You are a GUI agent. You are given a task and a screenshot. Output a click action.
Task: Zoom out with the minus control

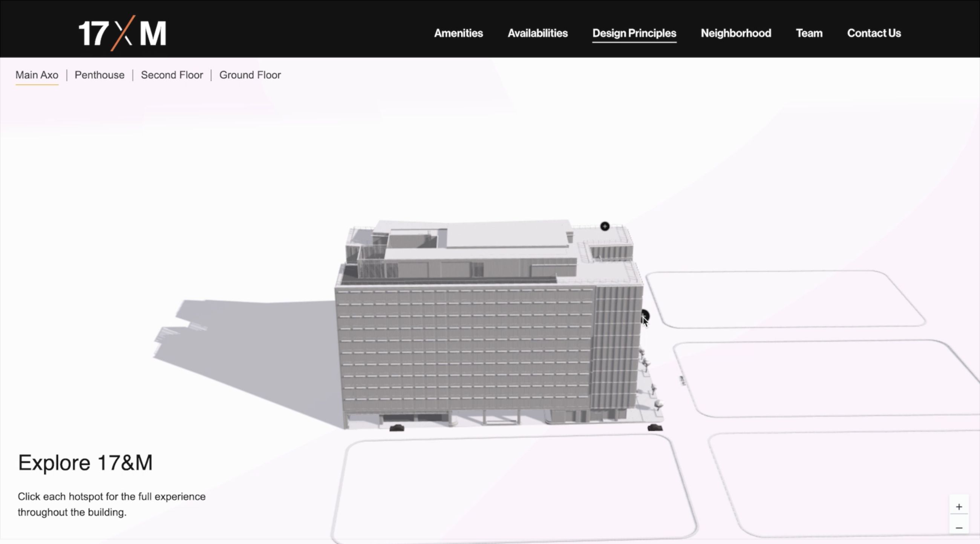pos(959,528)
